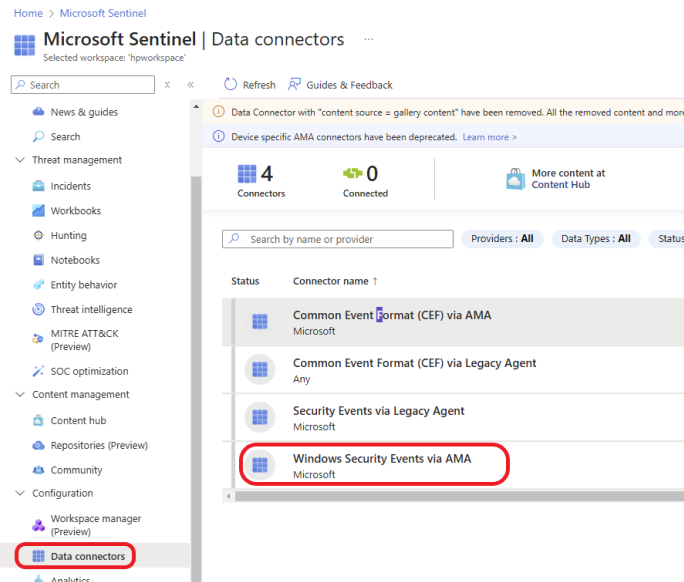Click the icon for Security Events via Legacy Agent
684x582 pixels.
(260, 417)
